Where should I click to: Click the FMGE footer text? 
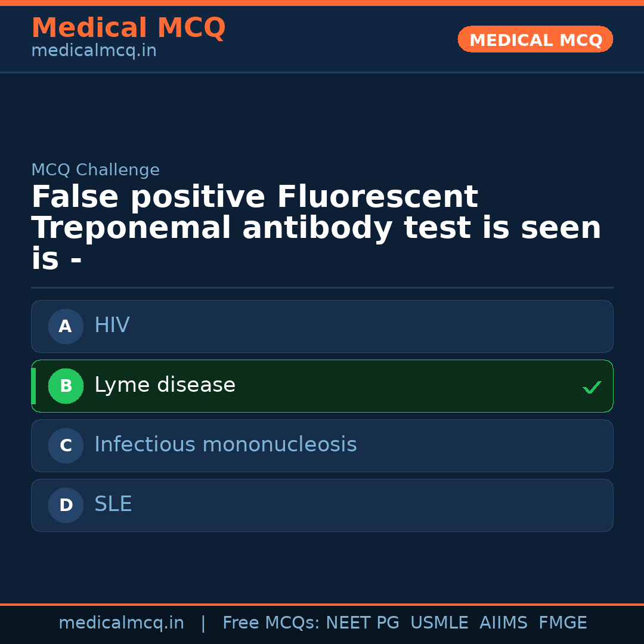(562, 623)
